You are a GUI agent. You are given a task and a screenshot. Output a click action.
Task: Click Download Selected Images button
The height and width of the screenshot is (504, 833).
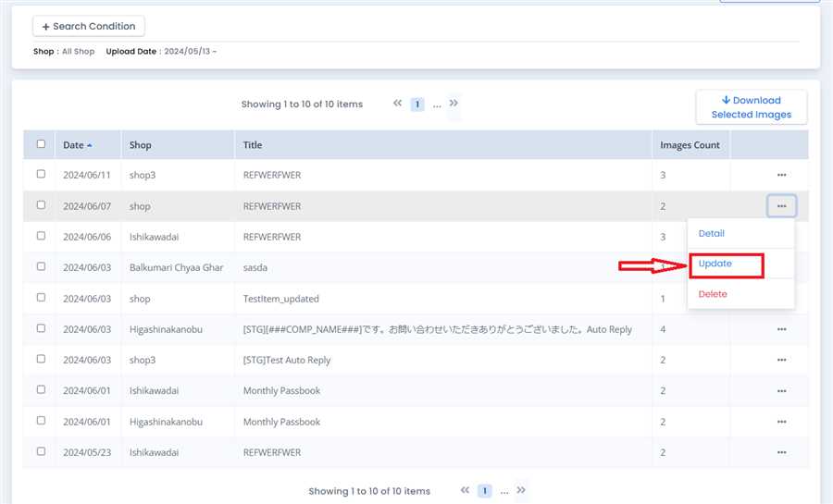pyautogui.click(x=751, y=107)
